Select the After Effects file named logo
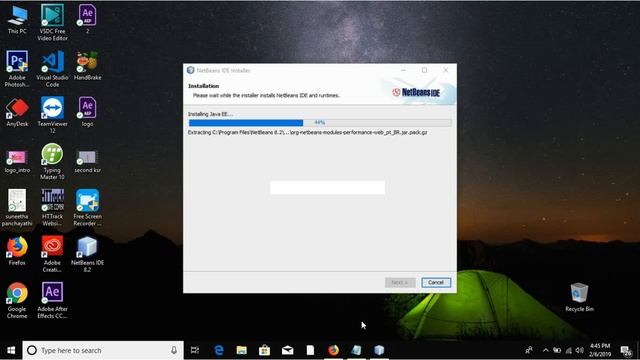640x360 pixels. click(x=87, y=112)
